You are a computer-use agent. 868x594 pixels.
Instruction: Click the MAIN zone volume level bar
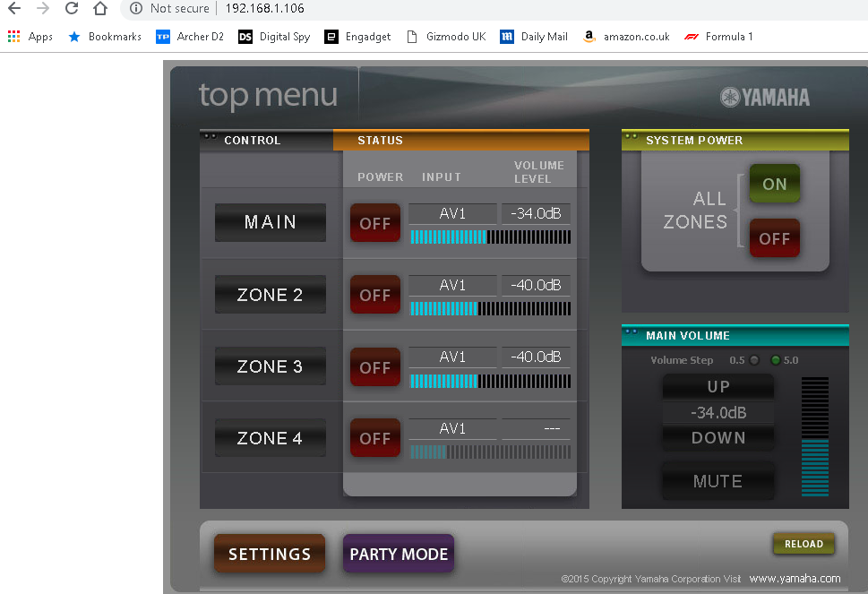pyautogui.click(x=490, y=237)
